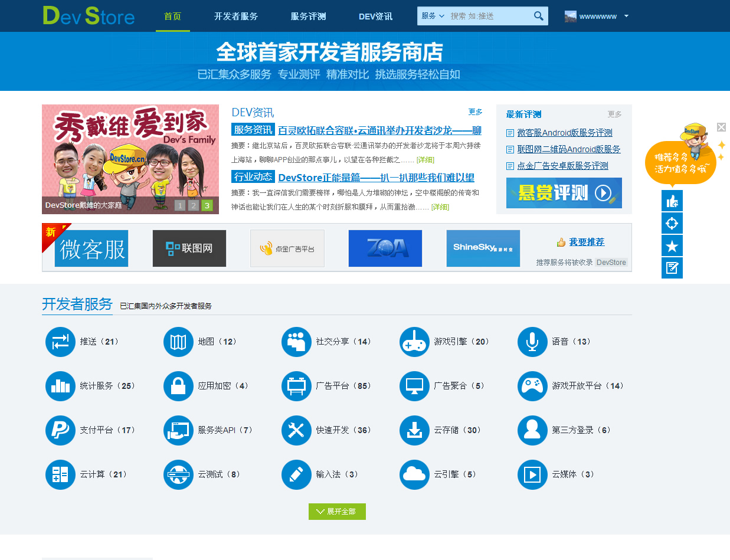Click the magnifier icon to search
730x560 pixels.
click(x=538, y=16)
